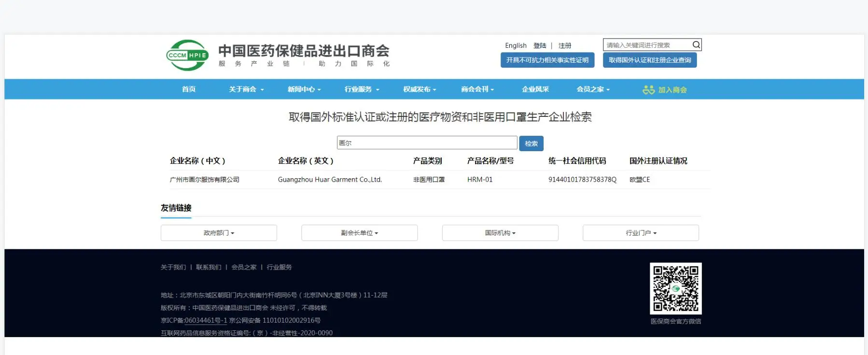Open the 联系我们 footer link

pyautogui.click(x=209, y=267)
